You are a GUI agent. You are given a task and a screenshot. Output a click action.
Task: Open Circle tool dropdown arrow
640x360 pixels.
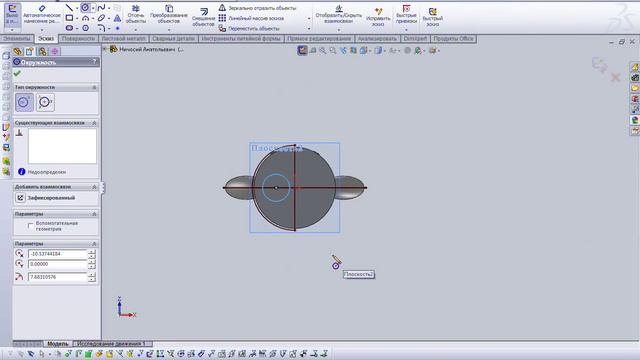pos(93,8)
